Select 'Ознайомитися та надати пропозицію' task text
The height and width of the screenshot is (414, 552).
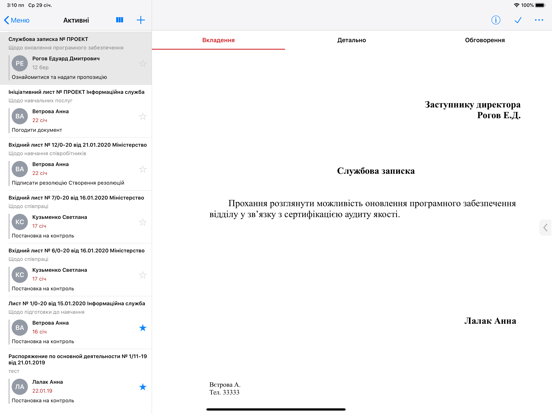tap(59, 77)
